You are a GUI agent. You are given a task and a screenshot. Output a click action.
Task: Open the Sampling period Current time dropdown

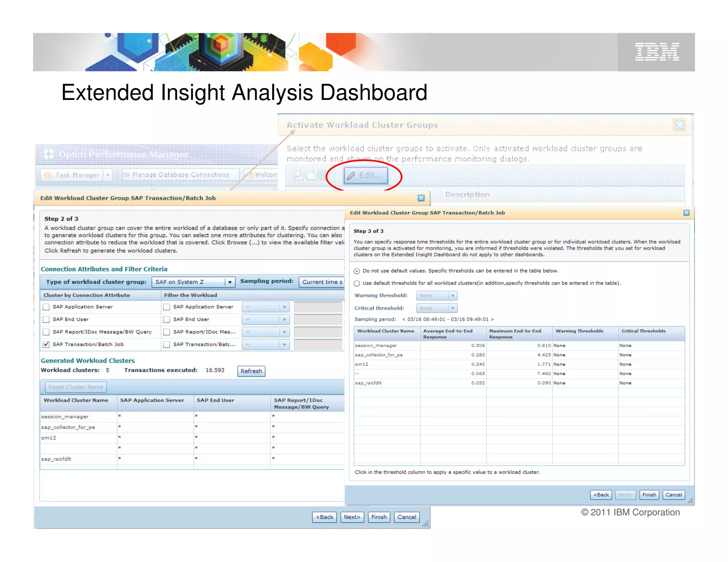click(x=321, y=282)
